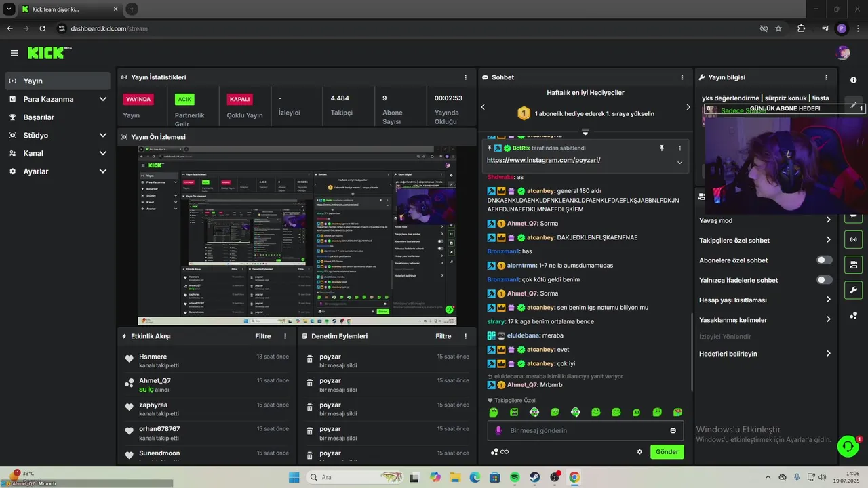Click Filtre in Etkinlik Akışı panel
This screenshot has height=488, width=868.
coord(263,336)
